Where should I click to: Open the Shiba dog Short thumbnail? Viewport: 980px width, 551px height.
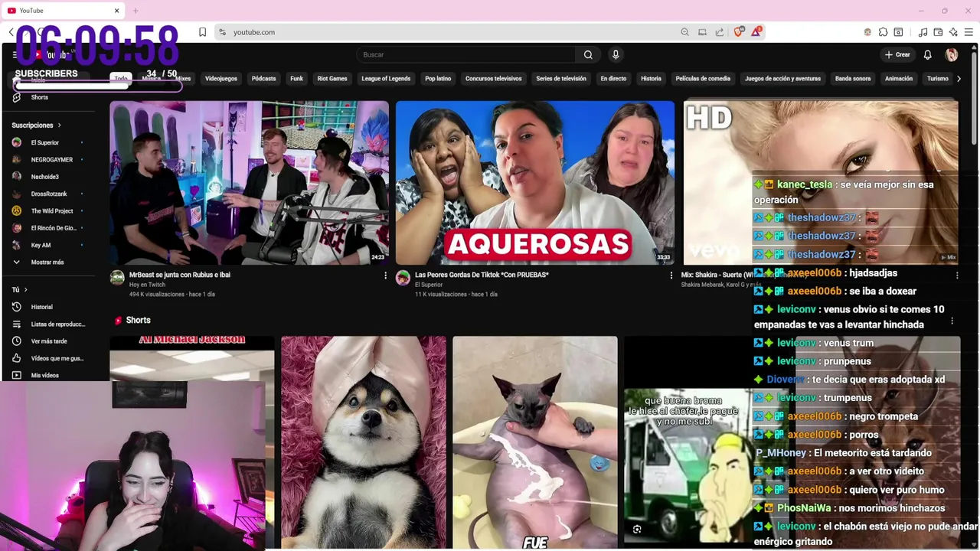click(x=364, y=442)
